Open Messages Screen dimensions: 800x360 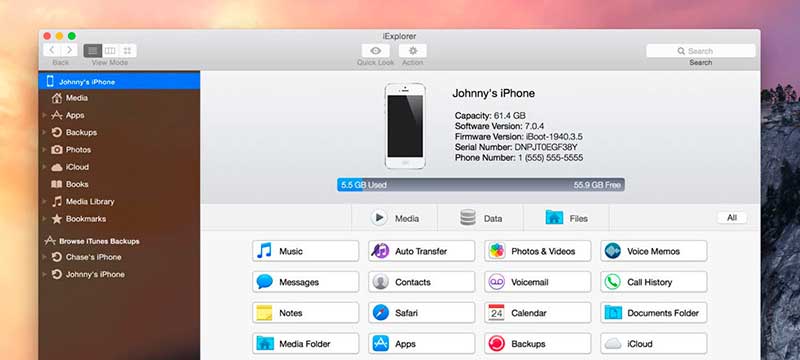306,282
